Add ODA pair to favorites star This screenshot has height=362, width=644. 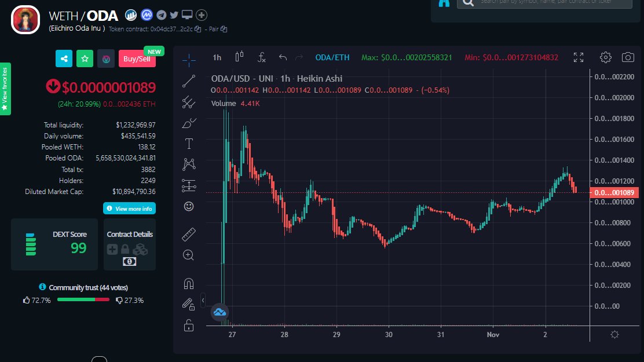(85, 58)
